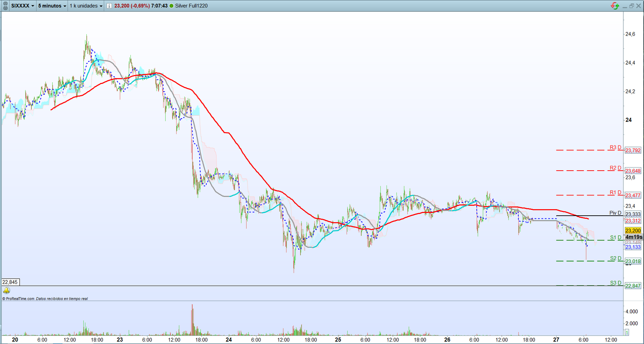644x344 pixels.
Task: Click the 22,845 value box at chart left
Action: [x=10, y=282]
